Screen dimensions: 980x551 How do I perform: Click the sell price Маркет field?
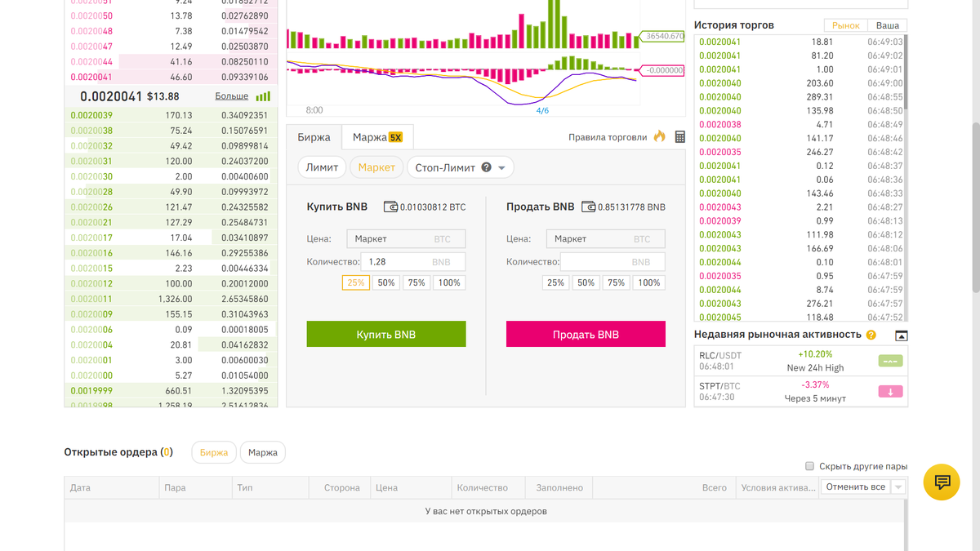605,239
